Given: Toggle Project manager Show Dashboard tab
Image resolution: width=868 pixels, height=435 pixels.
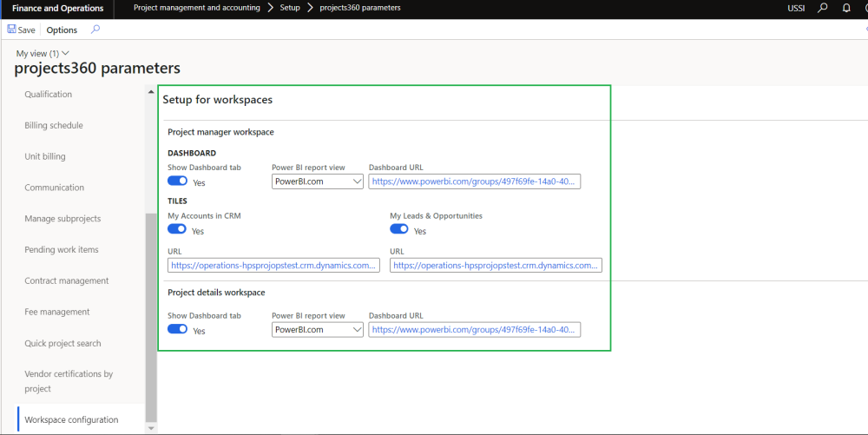Looking at the screenshot, I should 178,181.
